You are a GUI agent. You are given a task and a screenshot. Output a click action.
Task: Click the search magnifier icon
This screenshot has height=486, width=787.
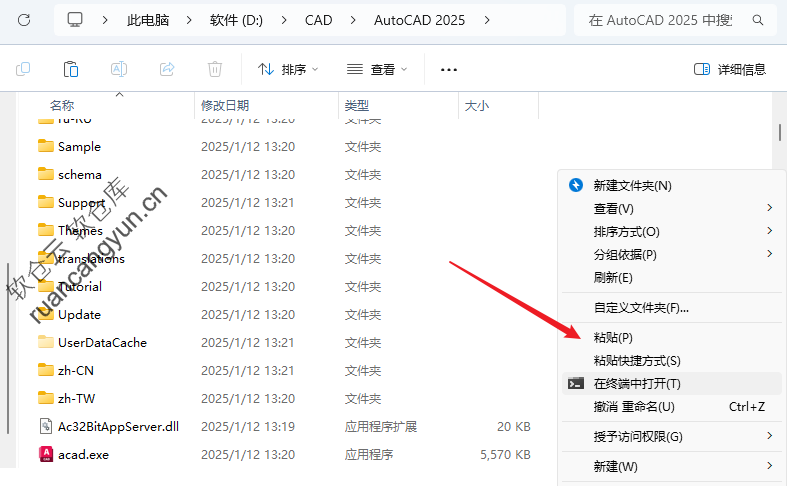click(758, 20)
